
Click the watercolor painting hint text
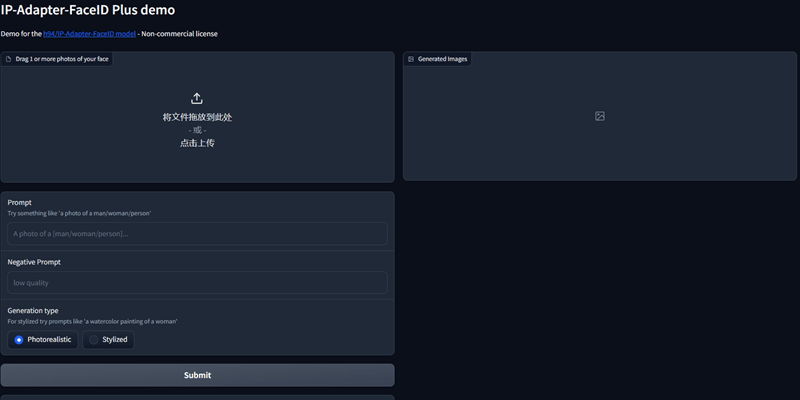click(x=92, y=321)
